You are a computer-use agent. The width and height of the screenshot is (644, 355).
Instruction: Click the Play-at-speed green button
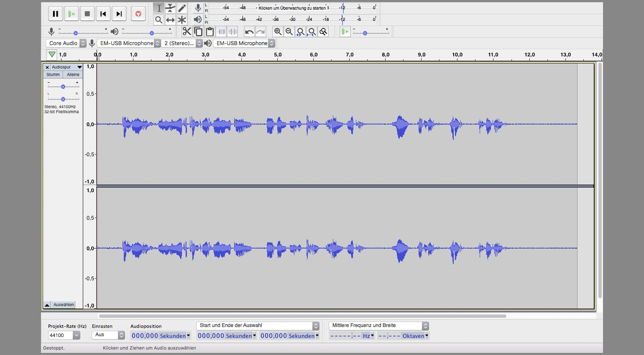(x=345, y=32)
